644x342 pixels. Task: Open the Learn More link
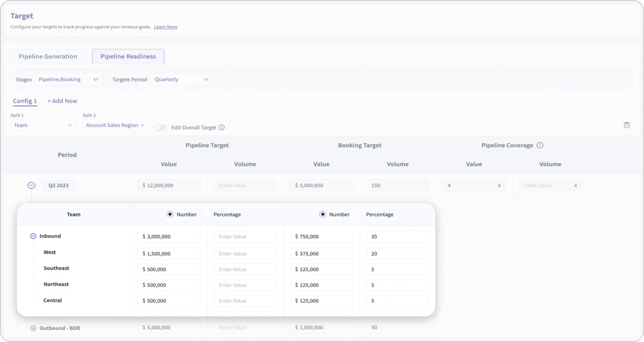coord(166,27)
